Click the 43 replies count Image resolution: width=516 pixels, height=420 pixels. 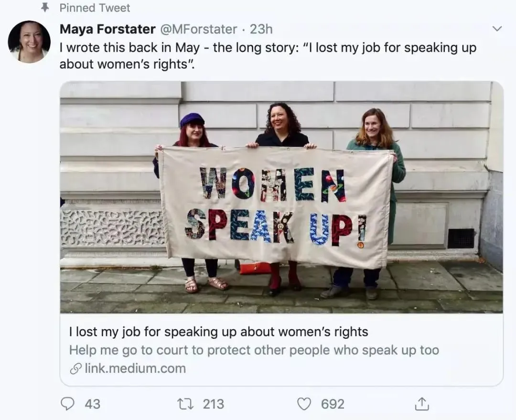92,404
